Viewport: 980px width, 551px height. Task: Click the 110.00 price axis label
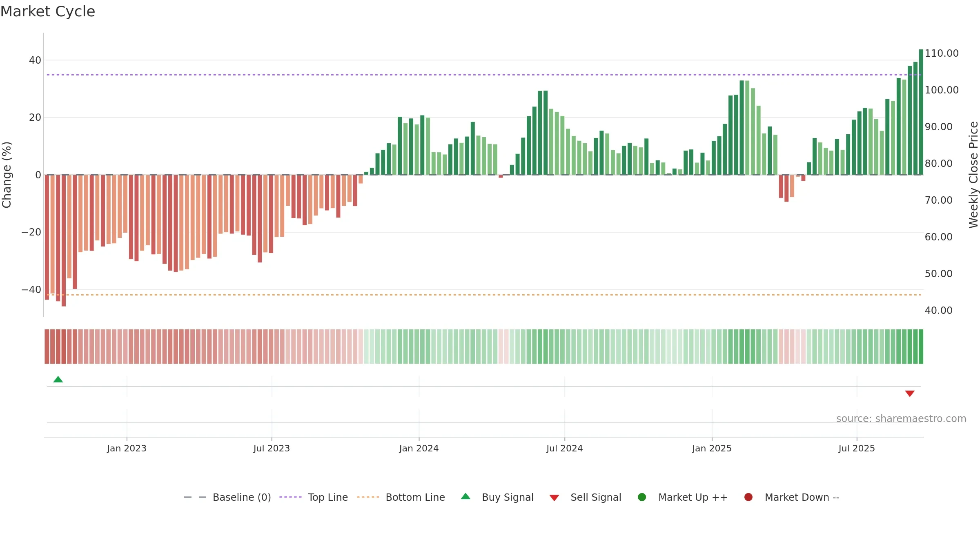point(942,53)
